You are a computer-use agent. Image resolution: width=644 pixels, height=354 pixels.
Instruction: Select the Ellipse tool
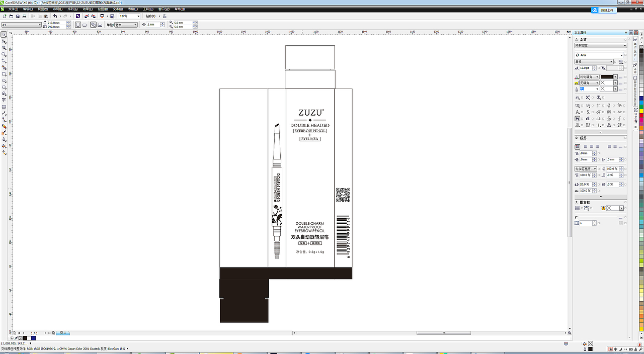(4, 80)
